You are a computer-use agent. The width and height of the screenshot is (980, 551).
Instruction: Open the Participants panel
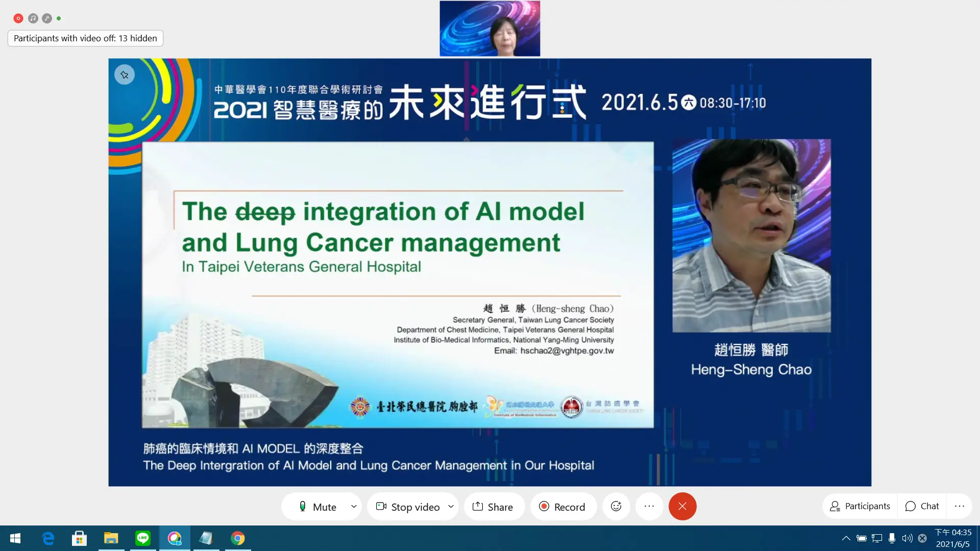tap(860, 506)
